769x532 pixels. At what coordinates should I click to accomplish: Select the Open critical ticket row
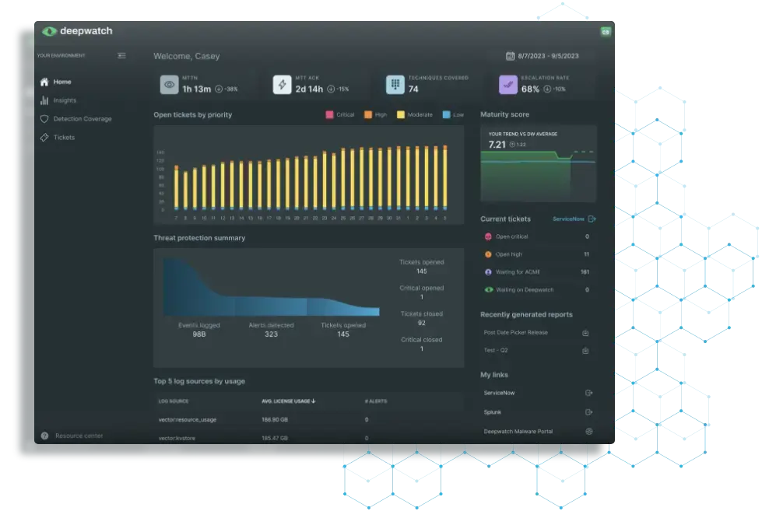click(x=538, y=236)
